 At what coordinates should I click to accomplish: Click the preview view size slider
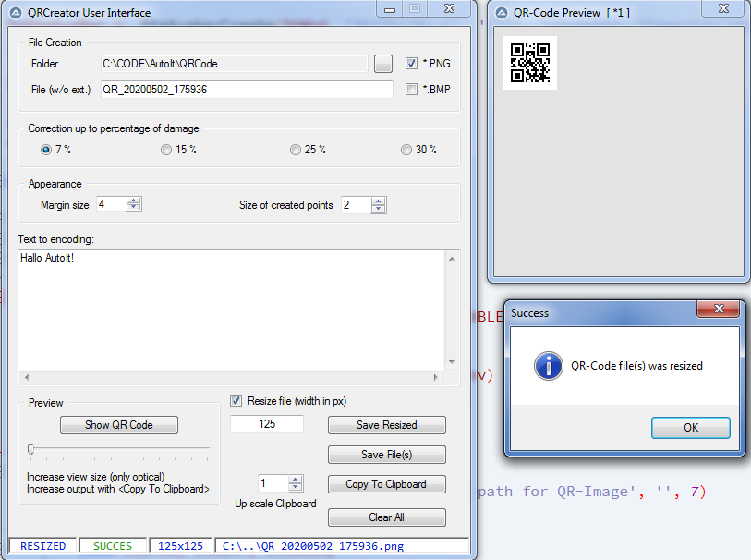[x=118, y=449]
